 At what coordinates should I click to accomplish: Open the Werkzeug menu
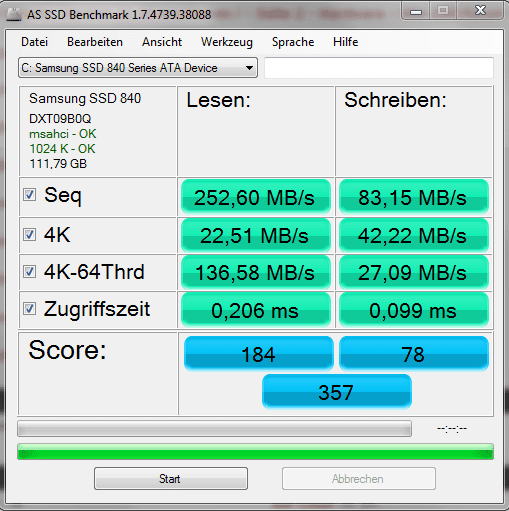click(227, 42)
